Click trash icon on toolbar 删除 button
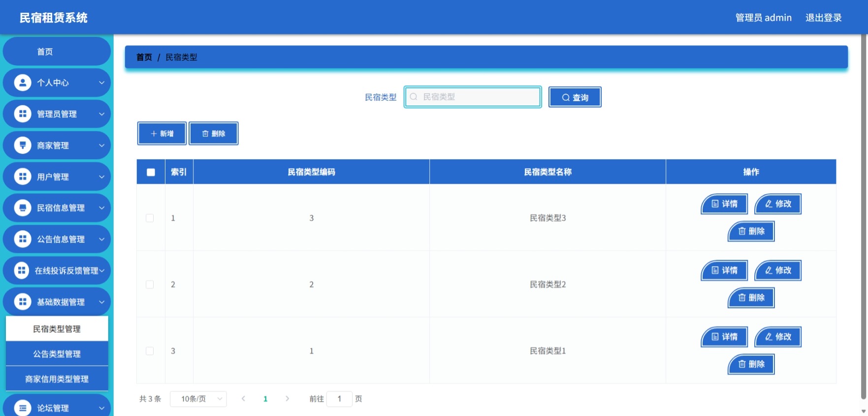 [205, 134]
